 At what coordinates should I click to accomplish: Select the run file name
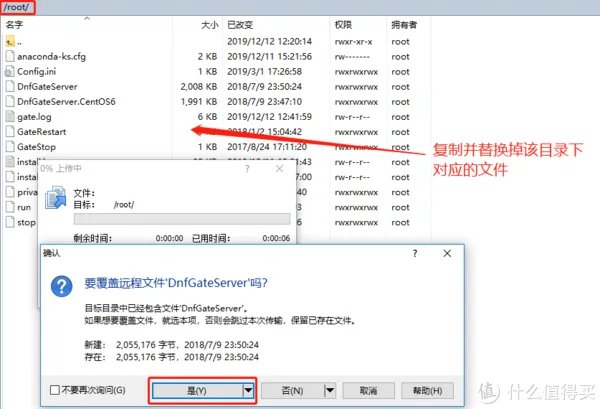(24, 207)
